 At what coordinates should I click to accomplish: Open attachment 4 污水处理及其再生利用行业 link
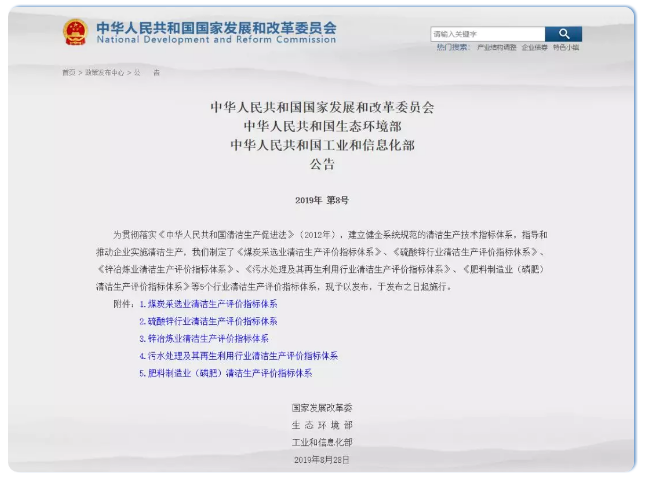click(x=238, y=355)
